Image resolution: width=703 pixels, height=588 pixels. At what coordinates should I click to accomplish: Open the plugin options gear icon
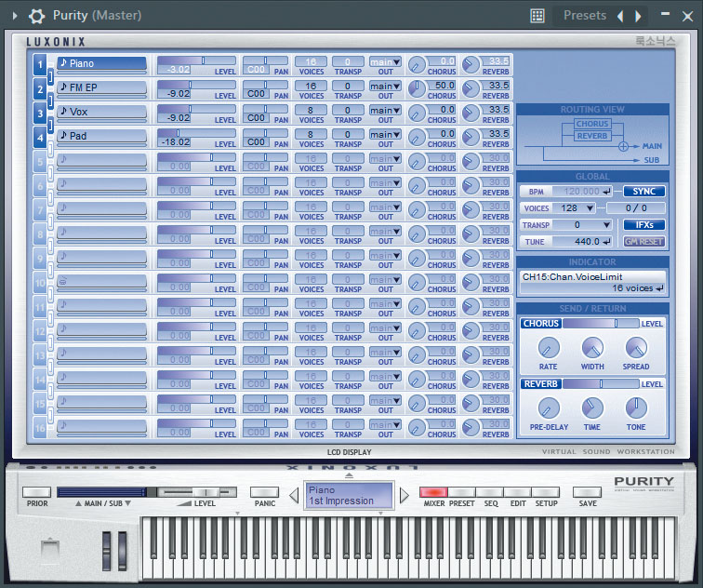click(37, 16)
